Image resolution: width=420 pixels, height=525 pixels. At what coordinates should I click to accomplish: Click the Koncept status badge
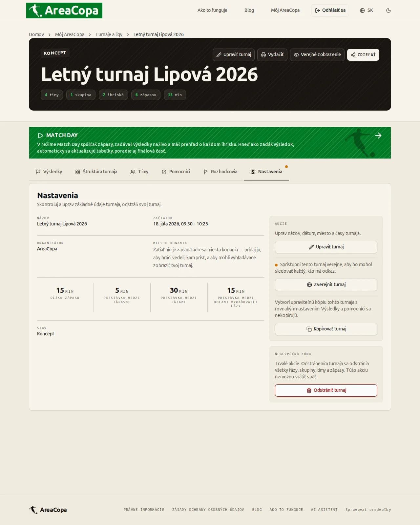coord(55,53)
